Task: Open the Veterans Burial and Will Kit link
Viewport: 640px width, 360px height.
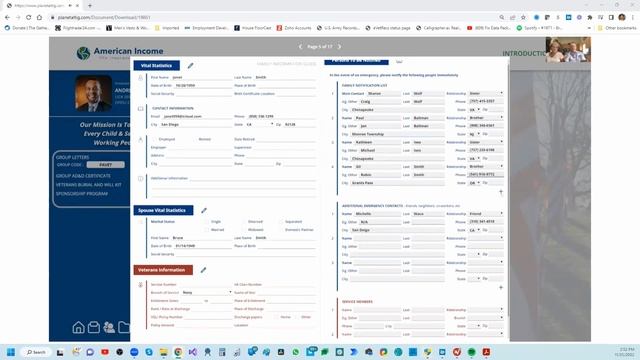Action: click(x=89, y=184)
